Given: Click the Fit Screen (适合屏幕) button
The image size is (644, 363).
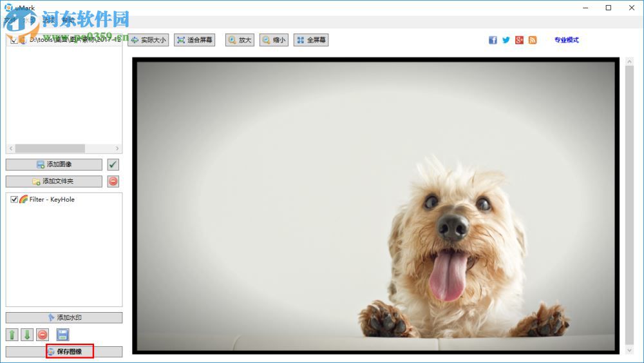Looking at the screenshot, I should [x=194, y=40].
